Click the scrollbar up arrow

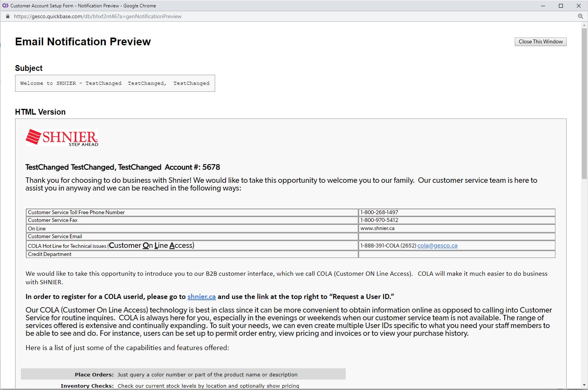tap(584, 25)
